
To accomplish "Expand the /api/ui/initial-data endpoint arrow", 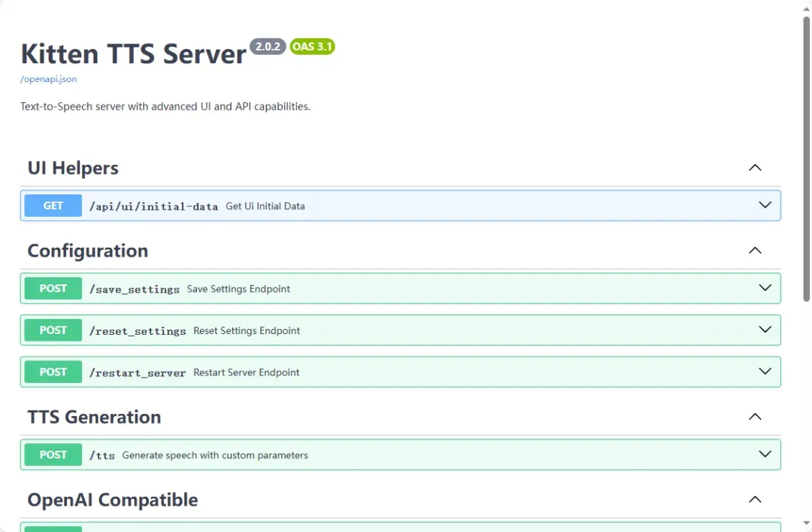I will point(765,205).
